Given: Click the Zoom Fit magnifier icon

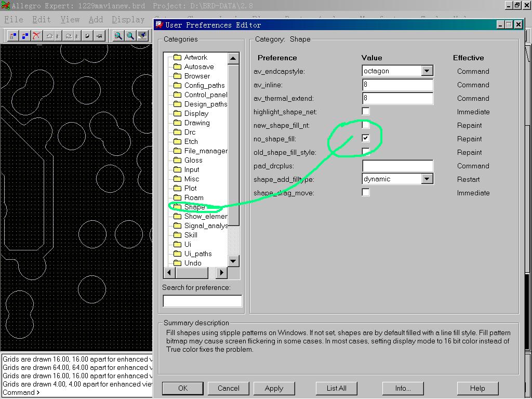Looking at the screenshot, I should point(130,36).
